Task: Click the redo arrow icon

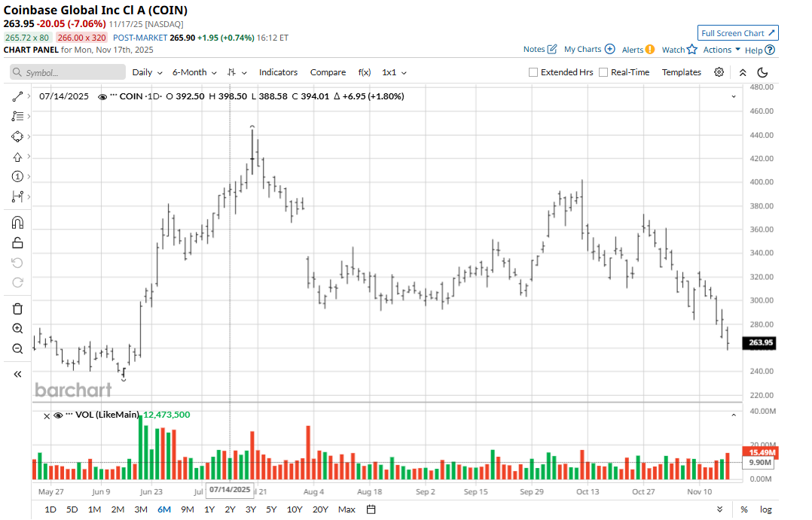Action: [17, 282]
